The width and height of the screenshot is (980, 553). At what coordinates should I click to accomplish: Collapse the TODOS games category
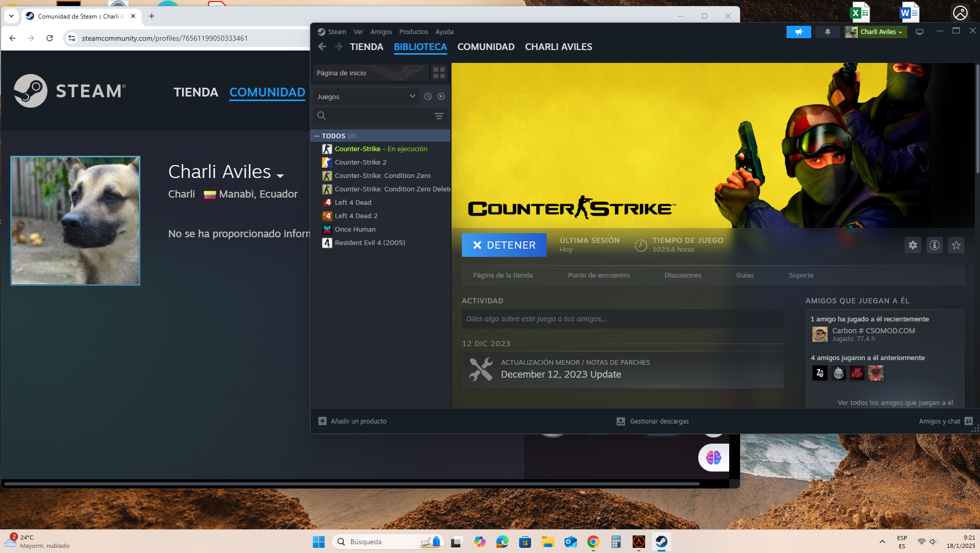tap(317, 136)
